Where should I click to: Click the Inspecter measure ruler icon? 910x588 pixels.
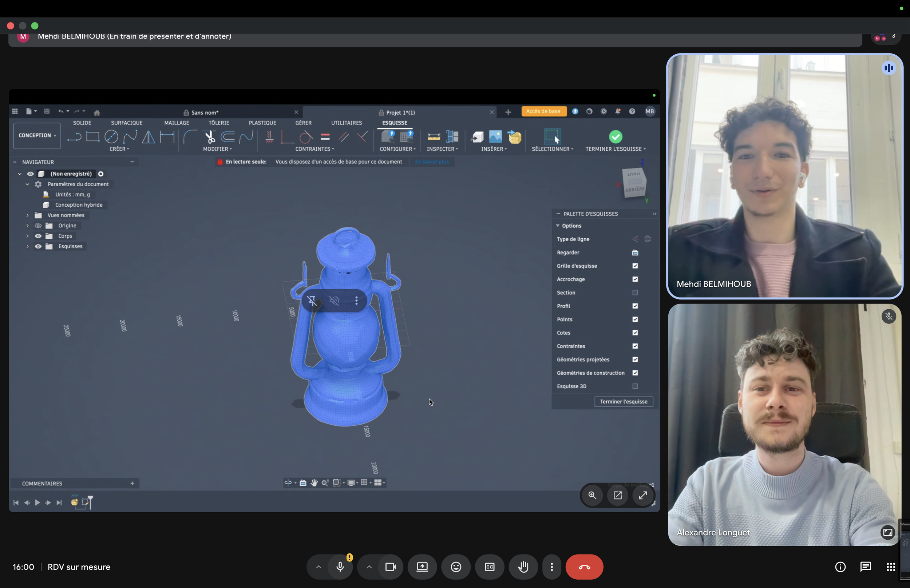pyautogui.click(x=434, y=137)
